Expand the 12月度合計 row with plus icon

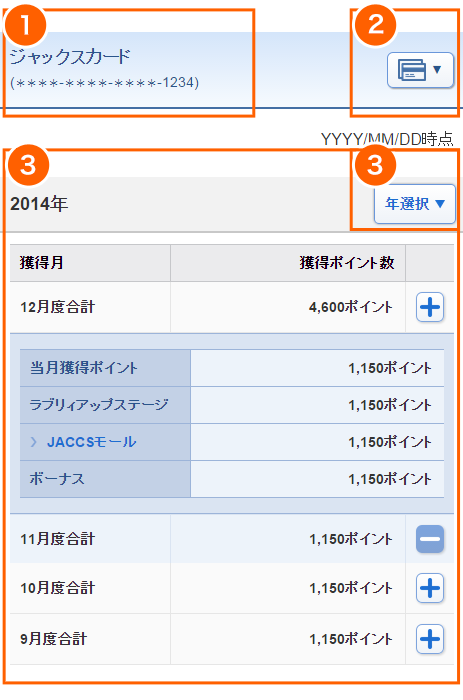pyautogui.click(x=430, y=307)
